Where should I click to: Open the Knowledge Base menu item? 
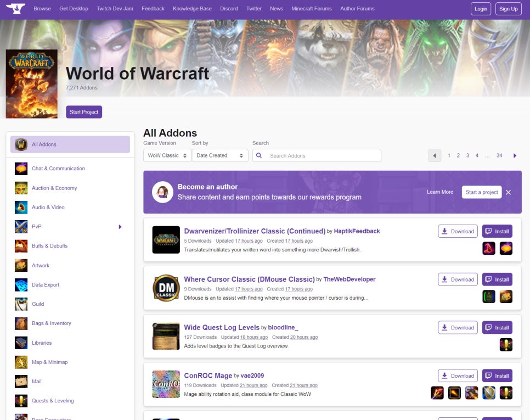(193, 8)
